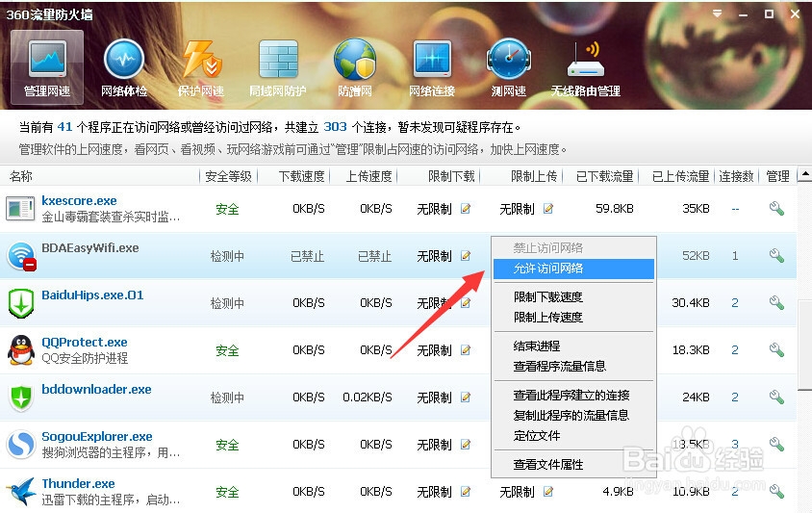Open bddownloader.exe name link
The image size is (812, 513).
pyautogui.click(x=96, y=389)
